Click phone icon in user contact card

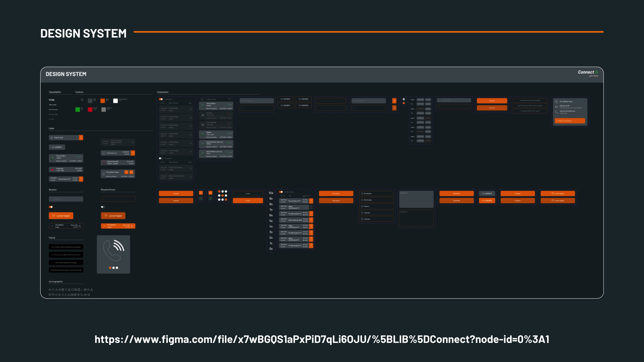556,112
